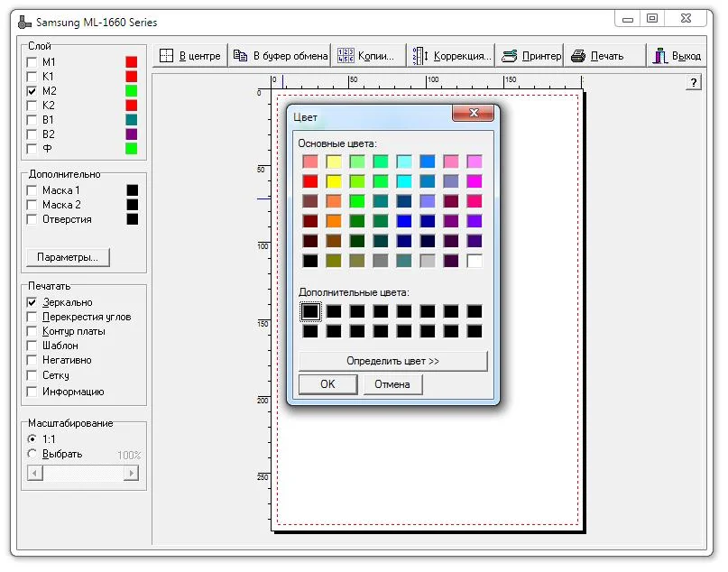Click the M1 layer red color swatch
This screenshot has width=728, height=572.
(x=132, y=62)
